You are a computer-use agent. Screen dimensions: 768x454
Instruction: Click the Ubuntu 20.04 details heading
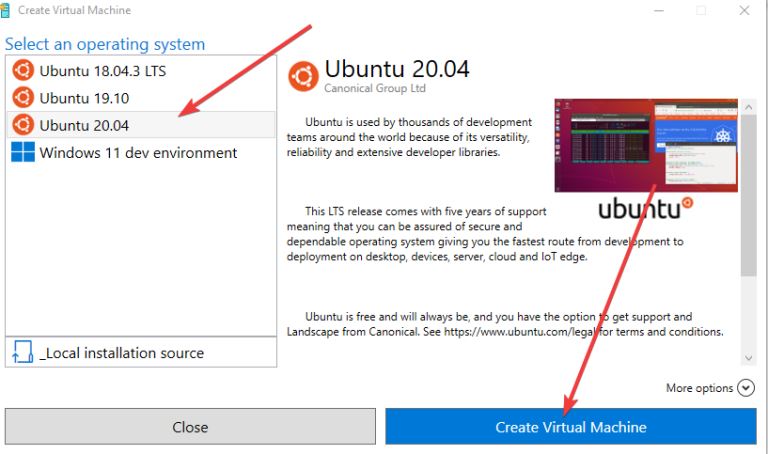pos(397,69)
